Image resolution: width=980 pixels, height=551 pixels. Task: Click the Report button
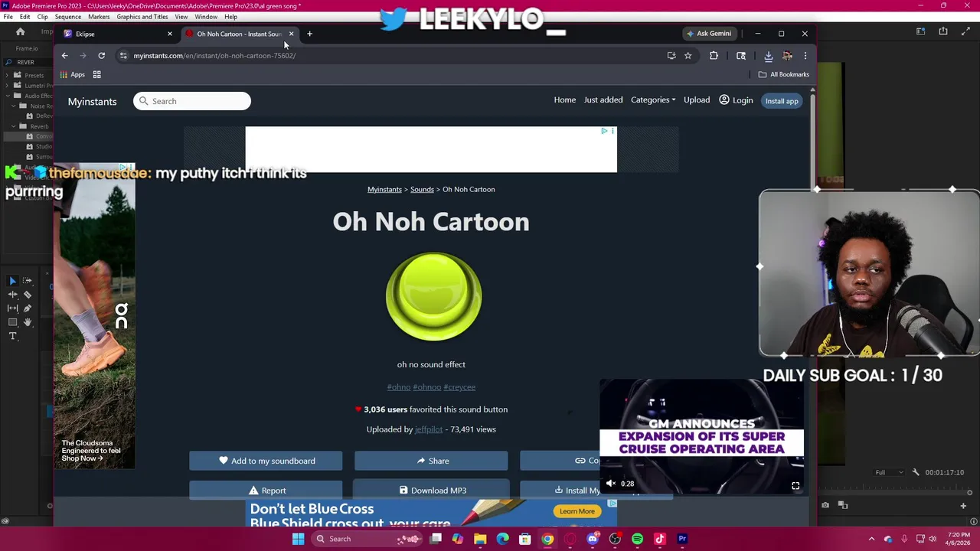click(266, 490)
